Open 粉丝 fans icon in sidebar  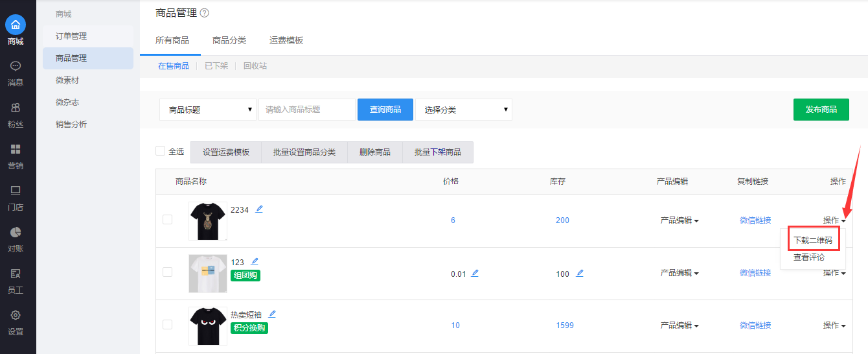[x=16, y=108]
